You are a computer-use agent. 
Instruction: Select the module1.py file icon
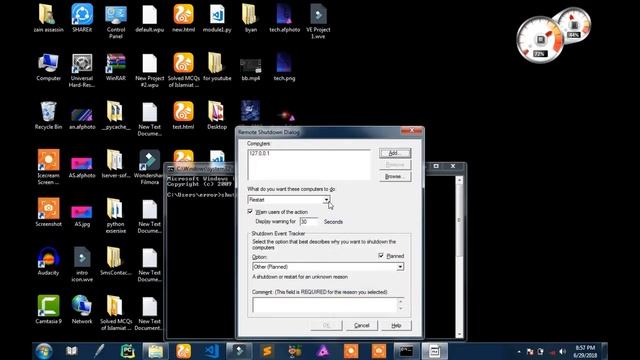point(217,18)
